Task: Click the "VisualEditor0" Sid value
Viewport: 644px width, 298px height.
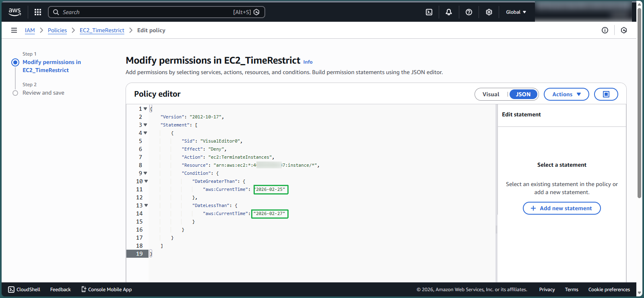Action: [x=220, y=141]
